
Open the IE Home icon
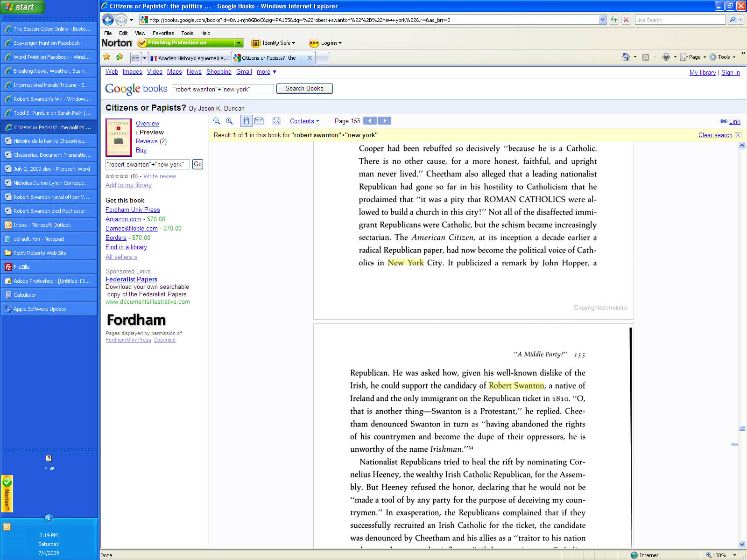pos(626,57)
